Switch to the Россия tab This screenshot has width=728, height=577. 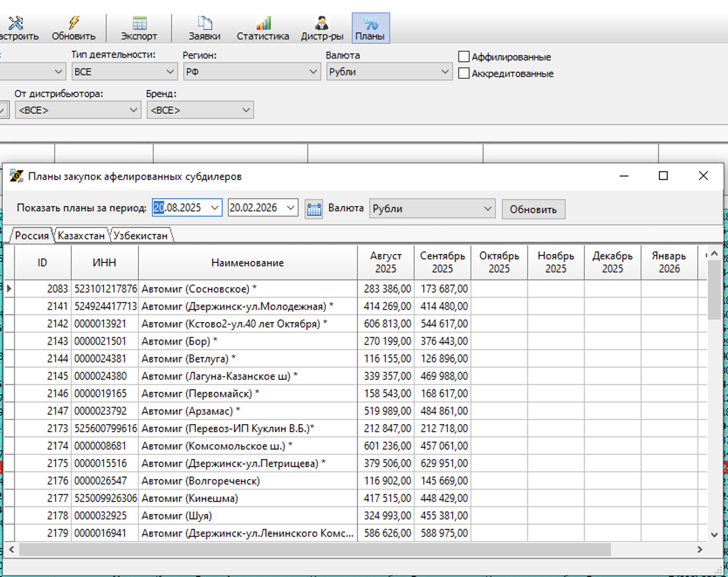31,236
